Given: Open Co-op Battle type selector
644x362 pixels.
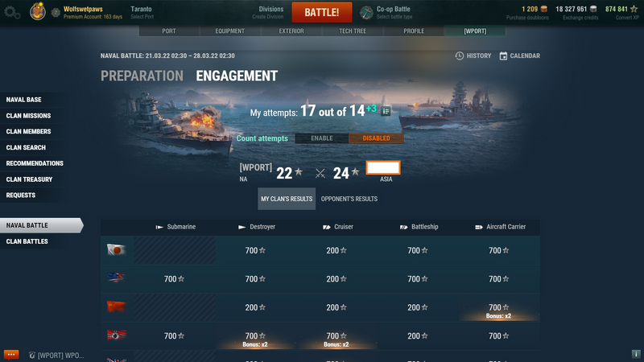Looking at the screenshot, I should (x=386, y=12).
